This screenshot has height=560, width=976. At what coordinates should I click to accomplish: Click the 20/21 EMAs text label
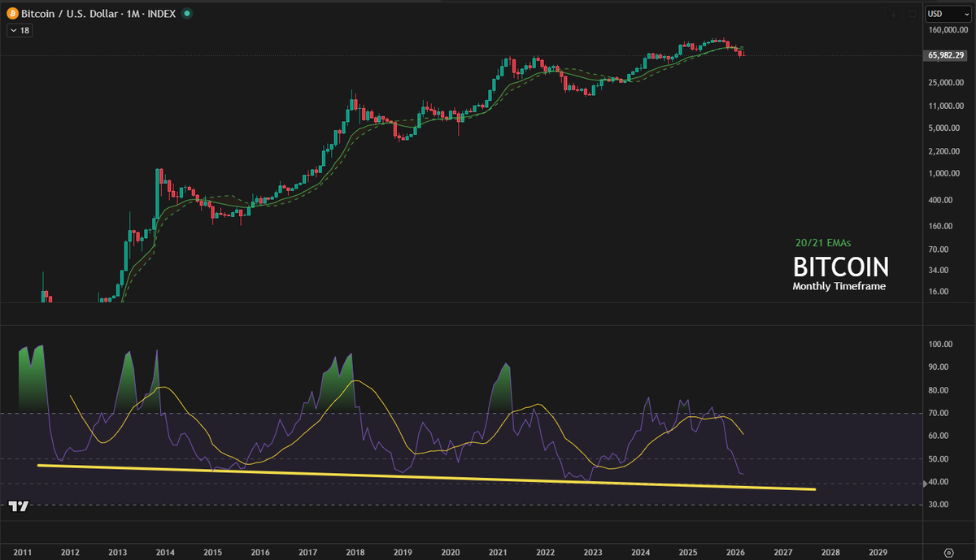[x=822, y=242]
